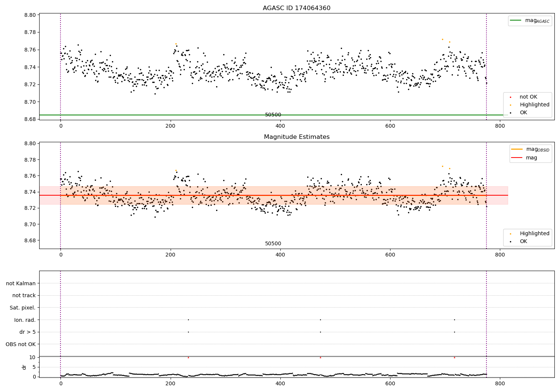Screen dimensions: 560x392
Task: Click the 400 x-tick under top plot
Action: pyautogui.click(x=280, y=126)
